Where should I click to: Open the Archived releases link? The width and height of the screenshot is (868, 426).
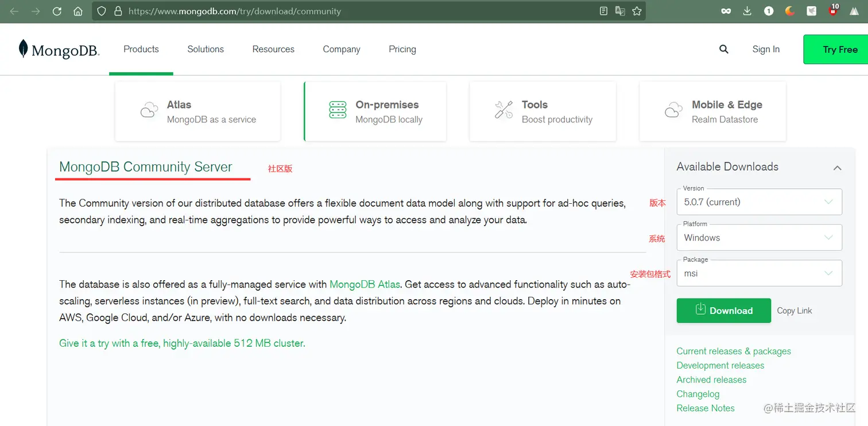[711, 379]
